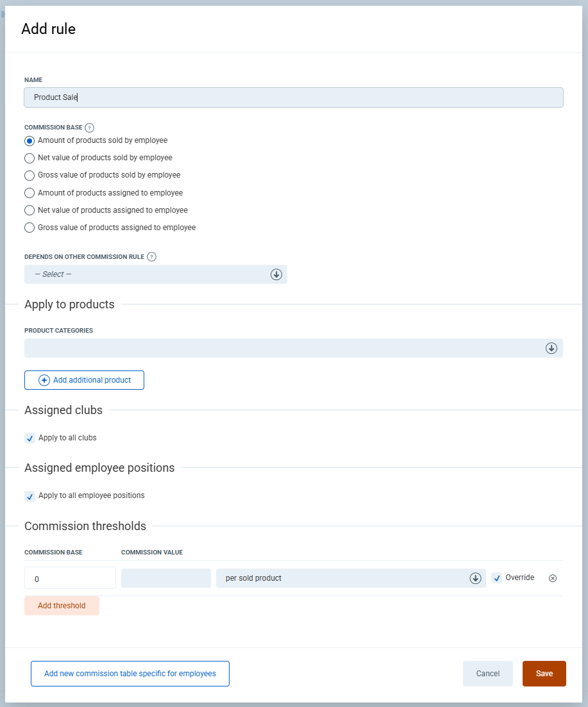Image resolution: width=588 pixels, height=707 pixels.
Task: Select Amount of products sold by employee
Action: tap(29, 140)
